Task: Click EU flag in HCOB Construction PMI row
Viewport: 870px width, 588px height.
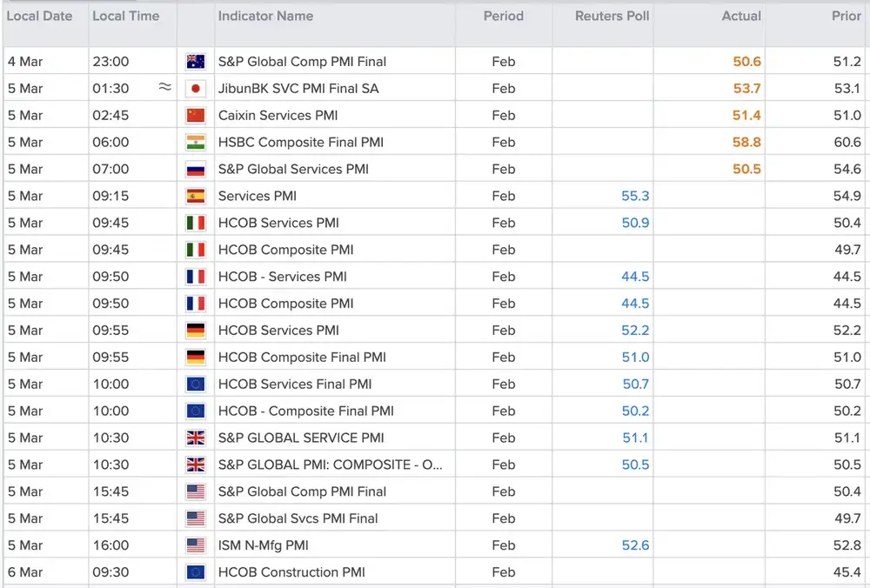Action: point(195,572)
